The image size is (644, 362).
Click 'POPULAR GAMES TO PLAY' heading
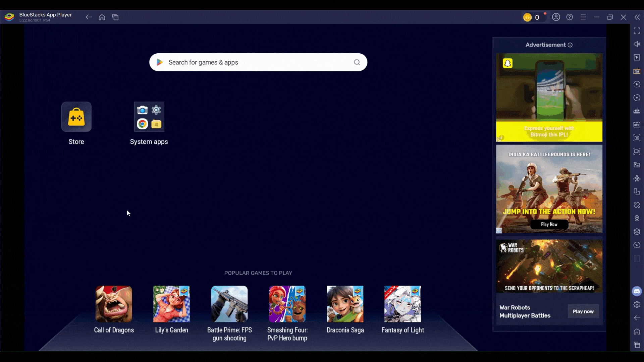coord(258,273)
